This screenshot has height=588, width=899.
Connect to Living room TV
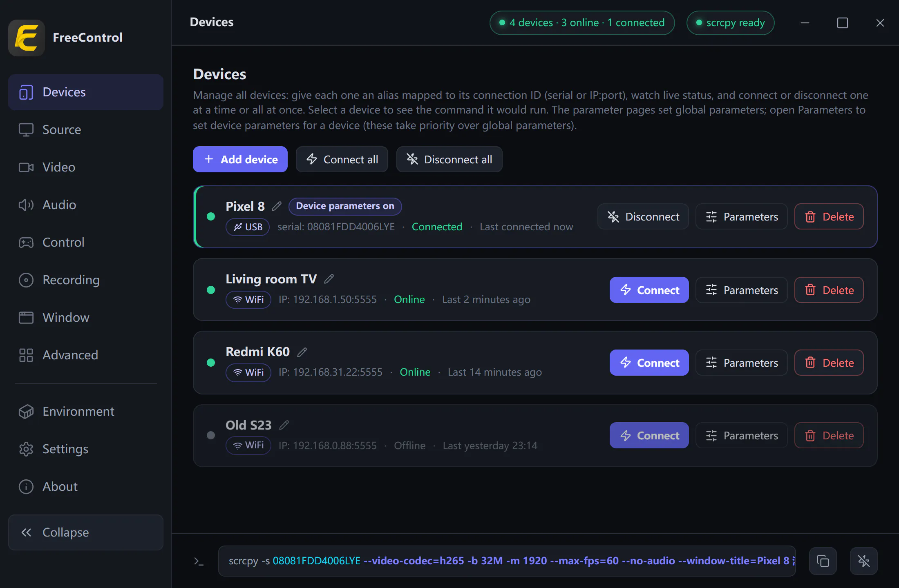[x=649, y=290]
